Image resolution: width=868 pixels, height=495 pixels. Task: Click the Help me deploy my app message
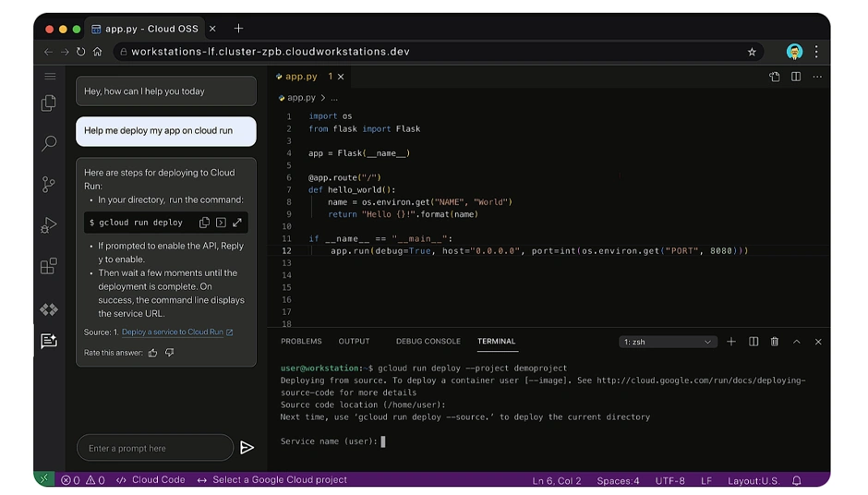pos(166,131)
